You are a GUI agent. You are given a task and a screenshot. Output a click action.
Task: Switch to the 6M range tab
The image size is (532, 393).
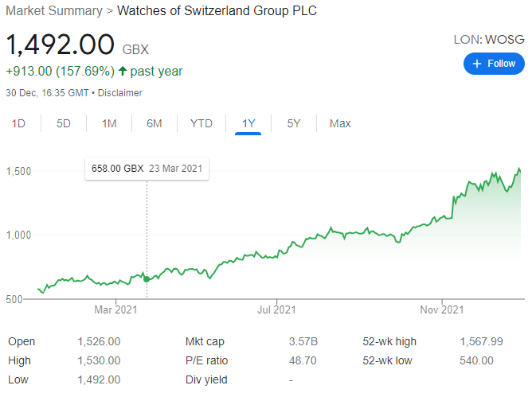(155, 123)
